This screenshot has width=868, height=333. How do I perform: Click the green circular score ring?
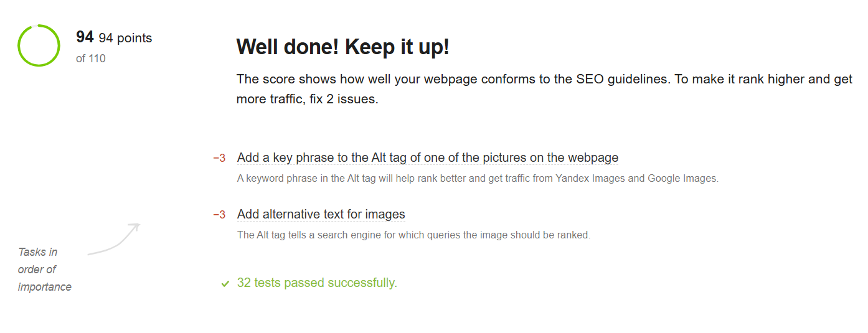pyautogui.click(x=39, y=45)
